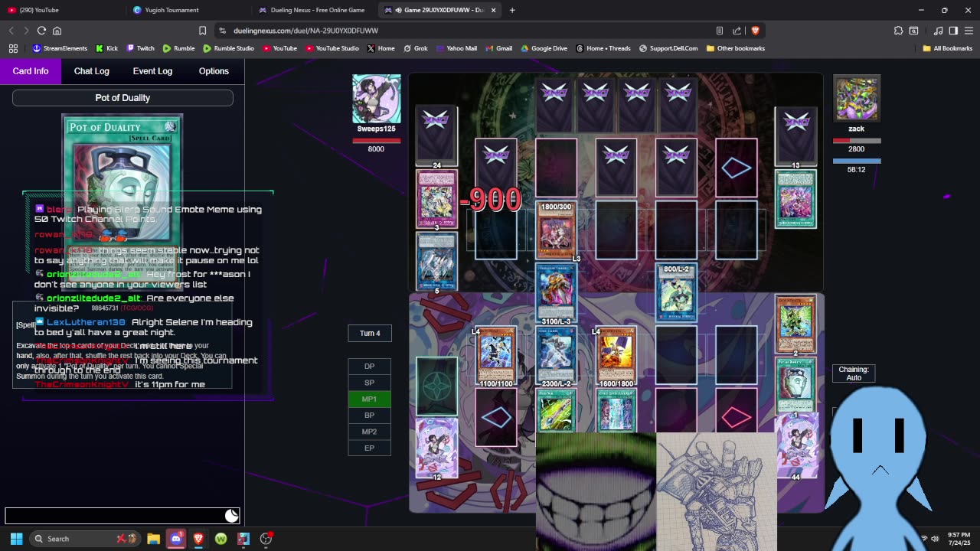Open the Twitch bookmark
Screen dimensions: 980x551
[x=140, y=48]
